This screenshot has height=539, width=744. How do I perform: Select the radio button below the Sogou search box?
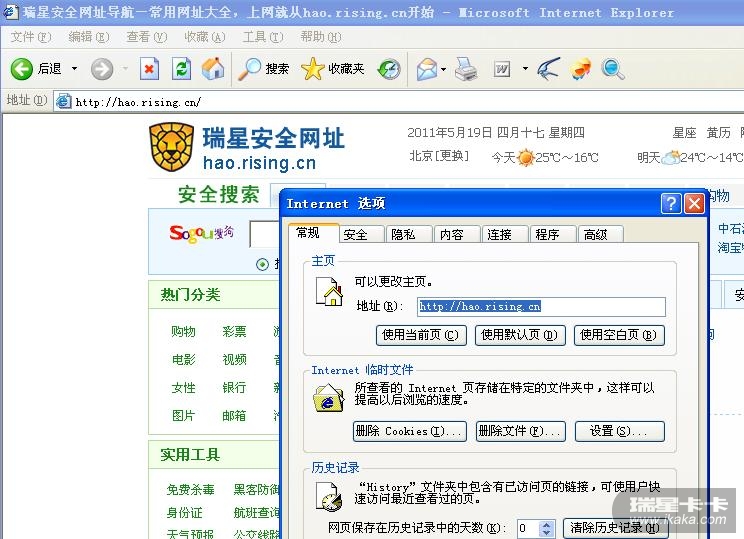(x=262, y=264)
